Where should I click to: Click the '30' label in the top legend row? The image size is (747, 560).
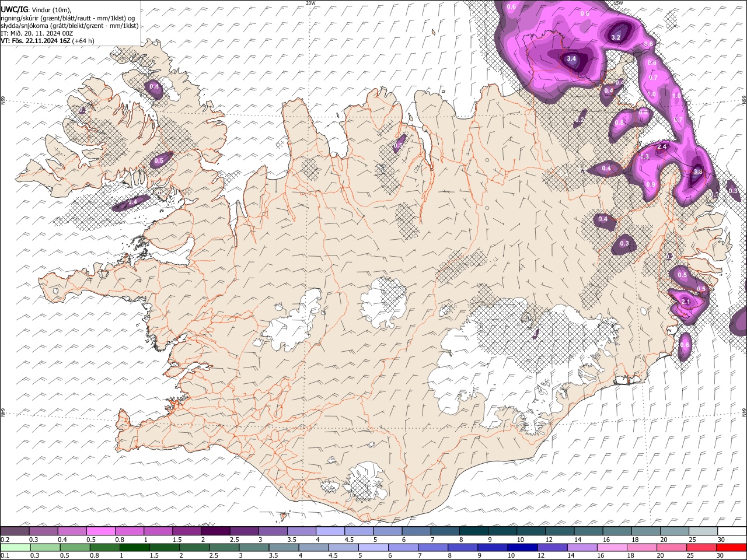point(721,540)
